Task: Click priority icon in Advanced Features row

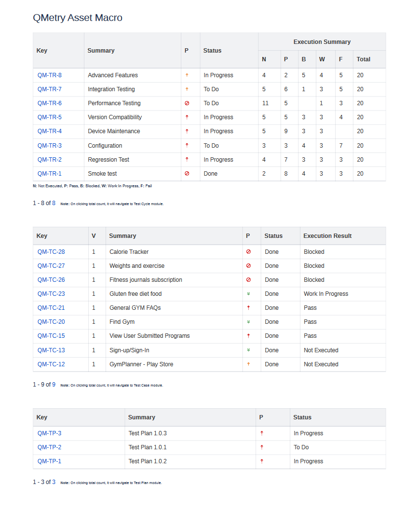Action: click(x=187, y=75)
